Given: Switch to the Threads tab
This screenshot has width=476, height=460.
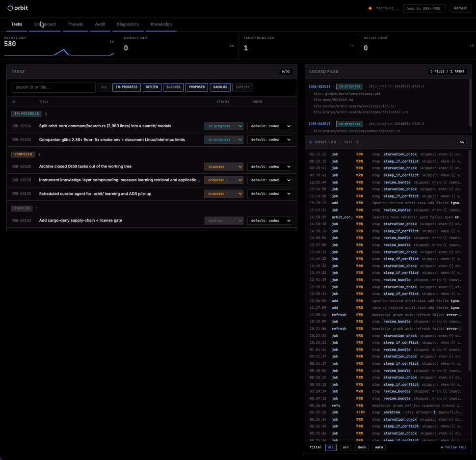Looking at the screenshot, I should pos(75,24).
